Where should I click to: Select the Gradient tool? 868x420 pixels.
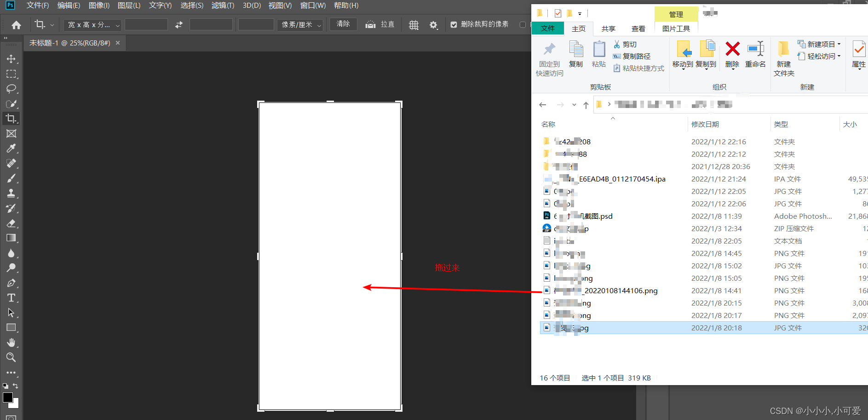coord(11,238)
